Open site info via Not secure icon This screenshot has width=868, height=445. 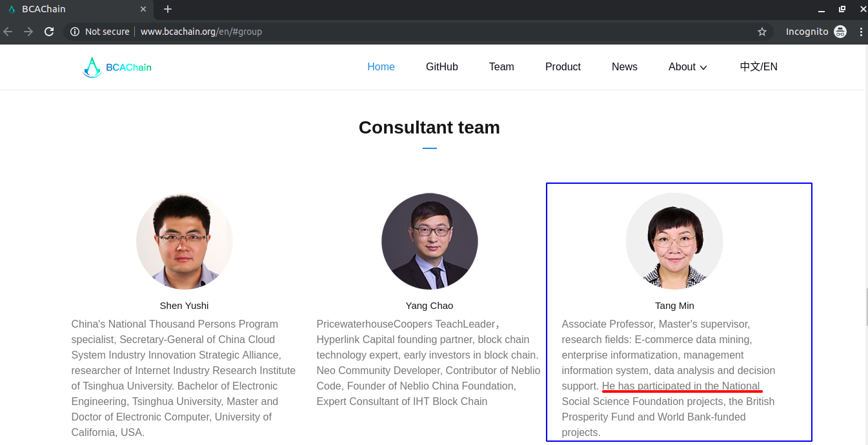75,32
